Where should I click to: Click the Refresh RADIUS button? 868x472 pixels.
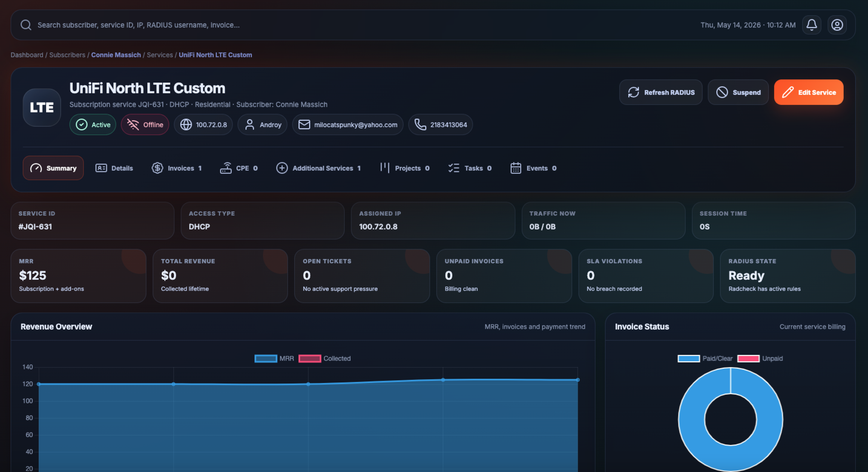[x=660, y=92]
